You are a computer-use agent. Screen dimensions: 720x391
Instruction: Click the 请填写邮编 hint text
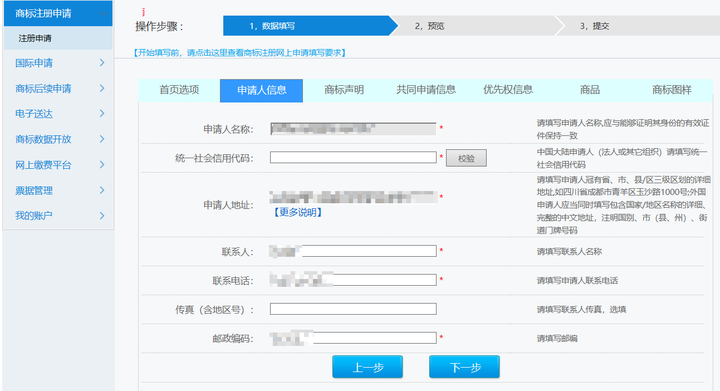tap(557, 339)
